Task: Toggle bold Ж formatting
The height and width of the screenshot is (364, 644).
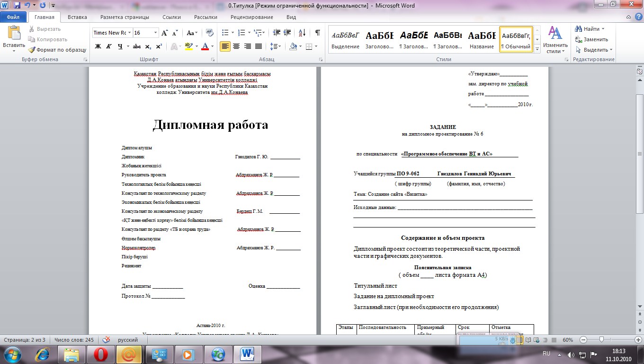Action: pyautogui.click(x=98, y=46)
